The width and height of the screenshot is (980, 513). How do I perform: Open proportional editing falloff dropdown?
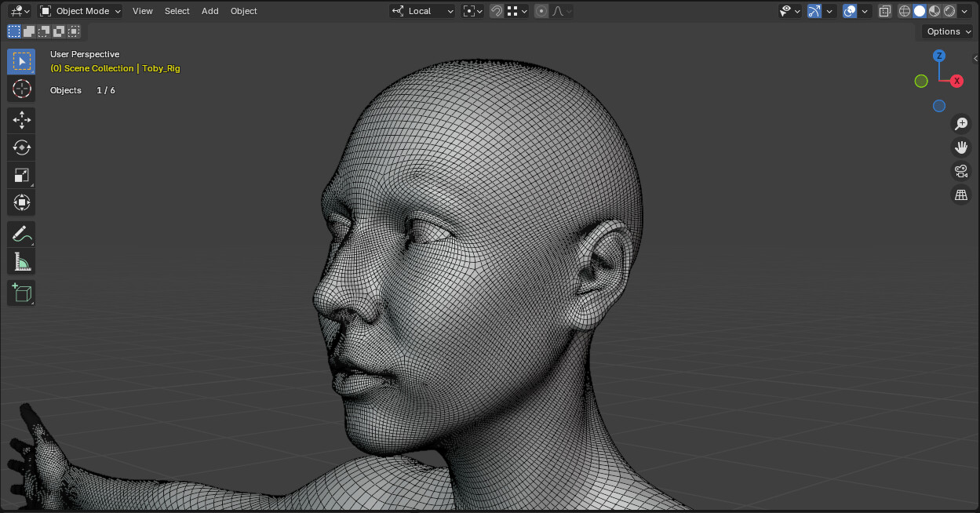click(561, 11)
